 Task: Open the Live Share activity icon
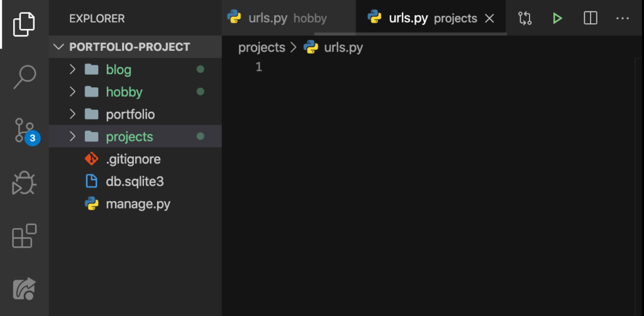click(x=25, y=288)
